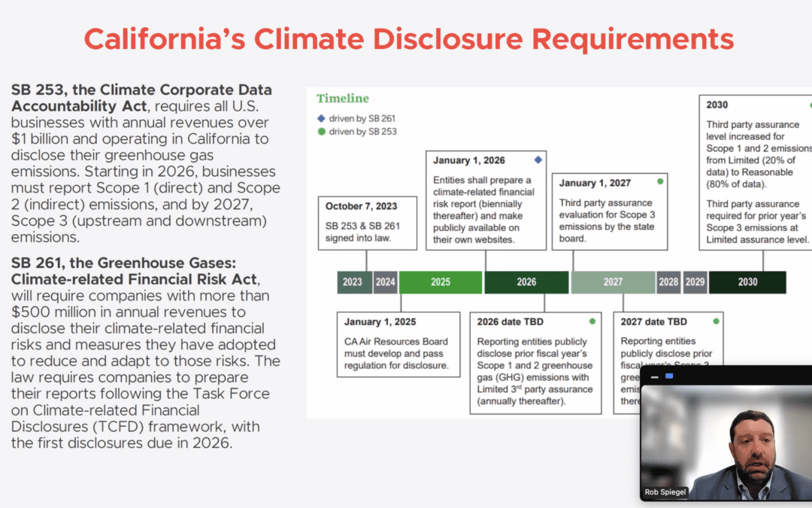Click the '2030' heading in the top-right box
Viewport: 812px width, 508px height.
click(x=717, y=105)
